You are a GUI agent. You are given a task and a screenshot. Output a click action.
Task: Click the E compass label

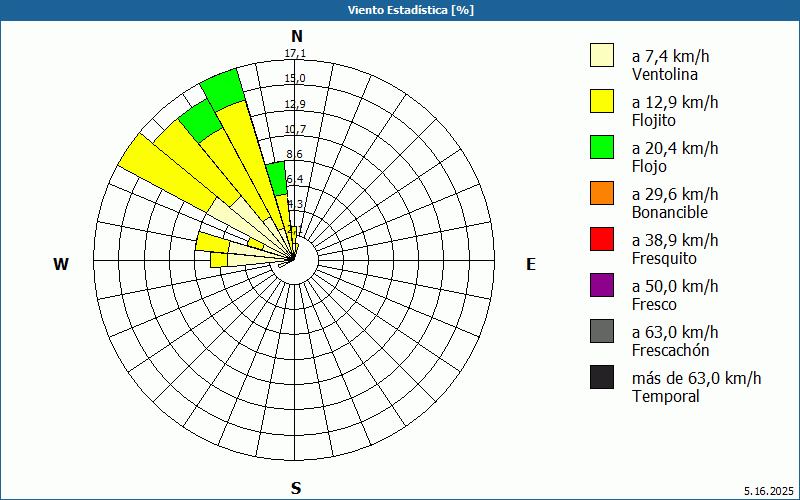(x=531, y=264)
